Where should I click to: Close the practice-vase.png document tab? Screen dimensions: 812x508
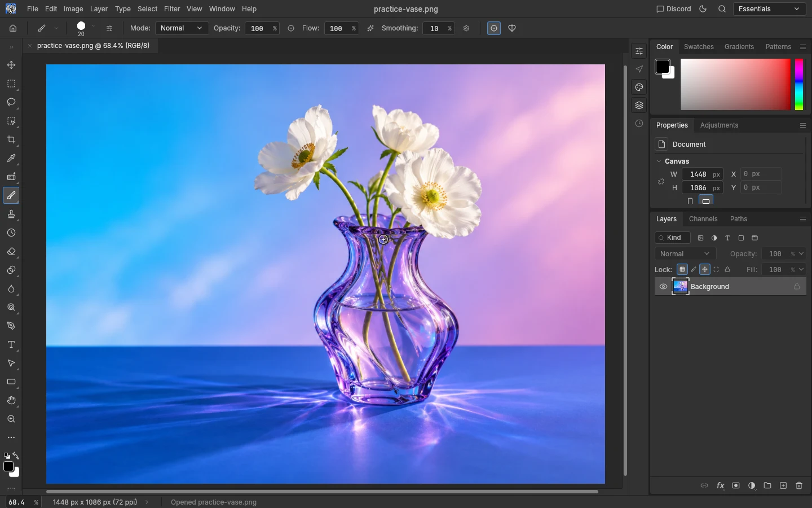point(30,46)
